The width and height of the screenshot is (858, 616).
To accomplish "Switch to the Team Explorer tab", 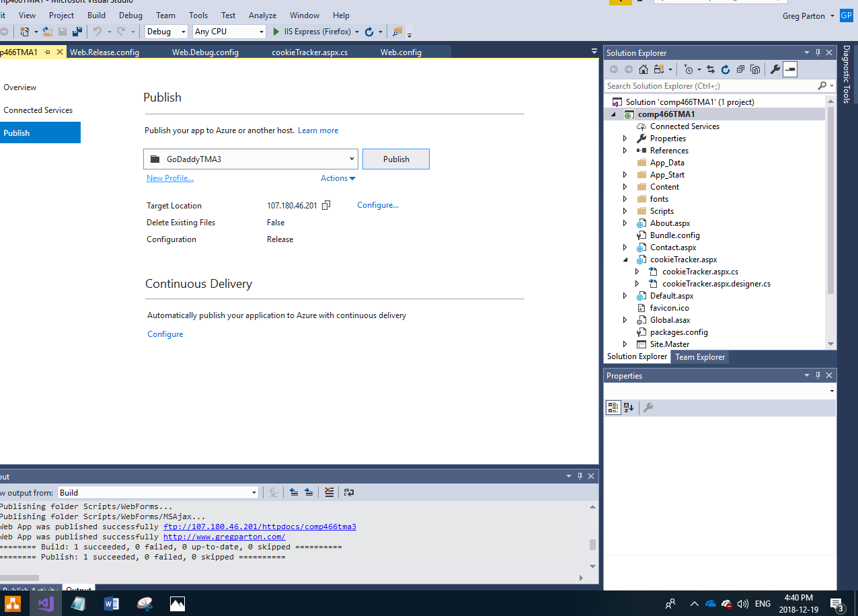I will pos(700,357).
